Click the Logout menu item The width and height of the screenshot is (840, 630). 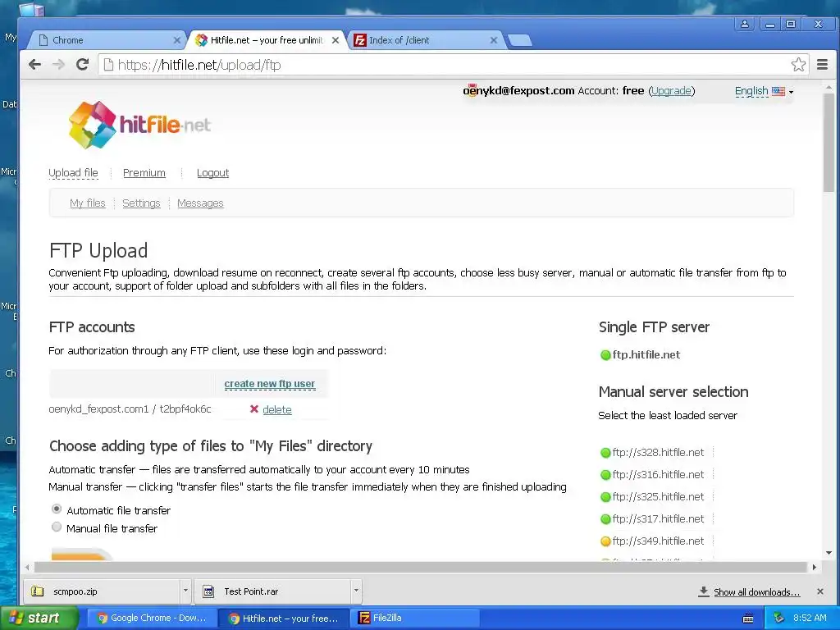click(212, 173)
